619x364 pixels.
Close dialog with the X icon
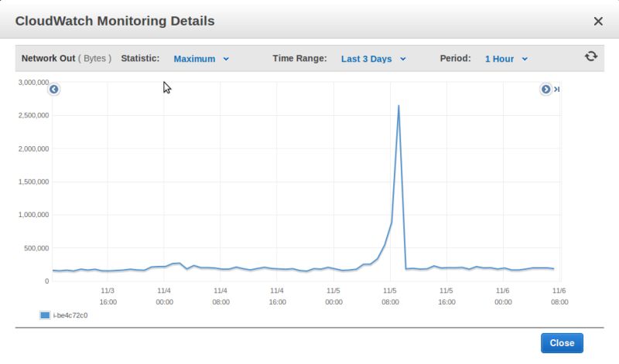598,22
